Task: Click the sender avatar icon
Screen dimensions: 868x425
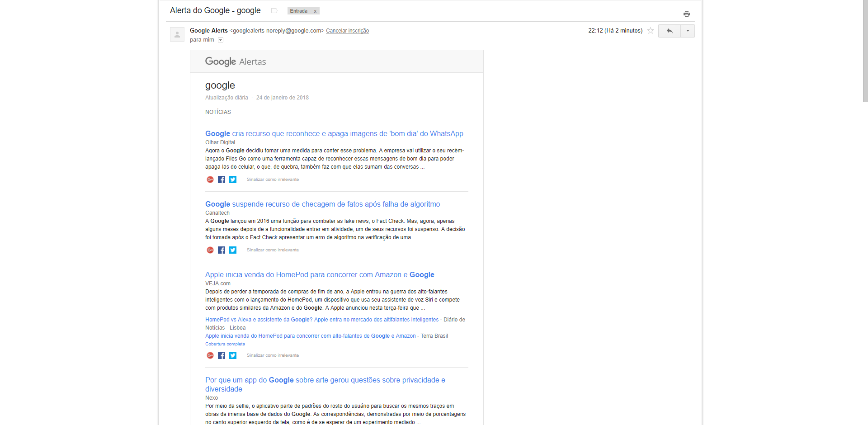Action: 177,34
